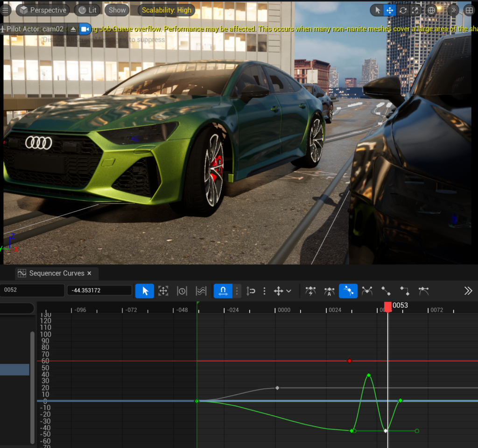The width and height of the screenshot is (478, 448).
Task: Open the Lit view mode dropdown
Action: point(87,10)
